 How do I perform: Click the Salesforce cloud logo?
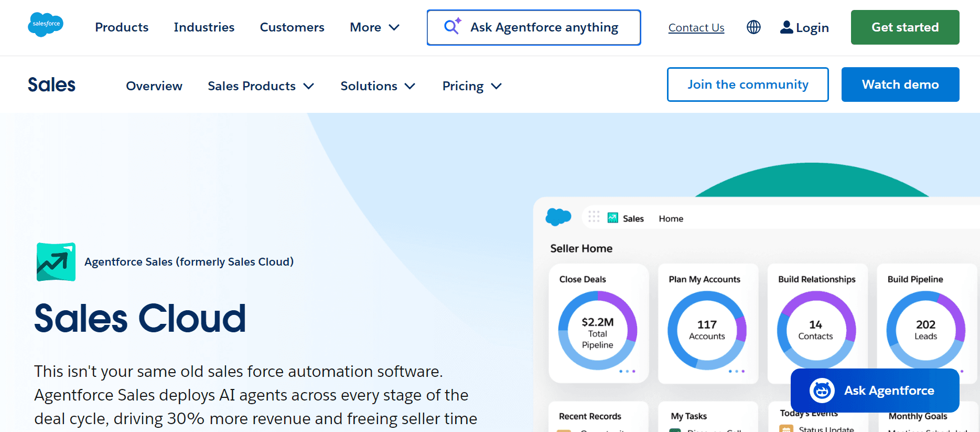tap(46, 24)
